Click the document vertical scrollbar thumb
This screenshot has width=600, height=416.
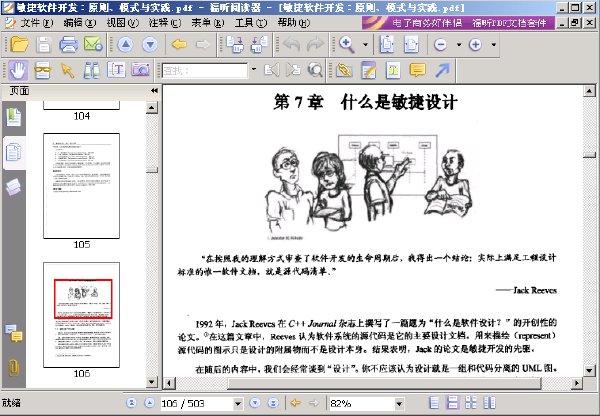click(589, 155)
